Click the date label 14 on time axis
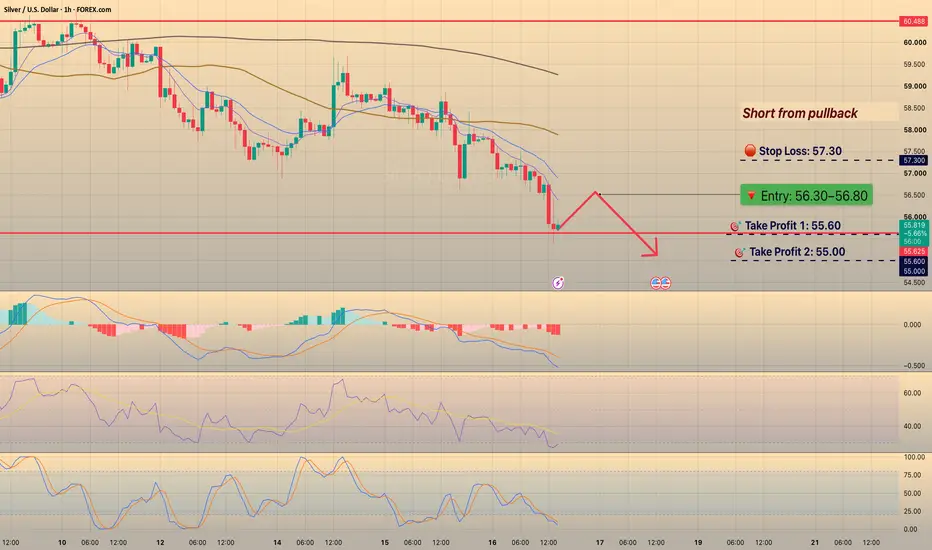Image resolution: width=932 pixels, height=550 pixels. 277,542
